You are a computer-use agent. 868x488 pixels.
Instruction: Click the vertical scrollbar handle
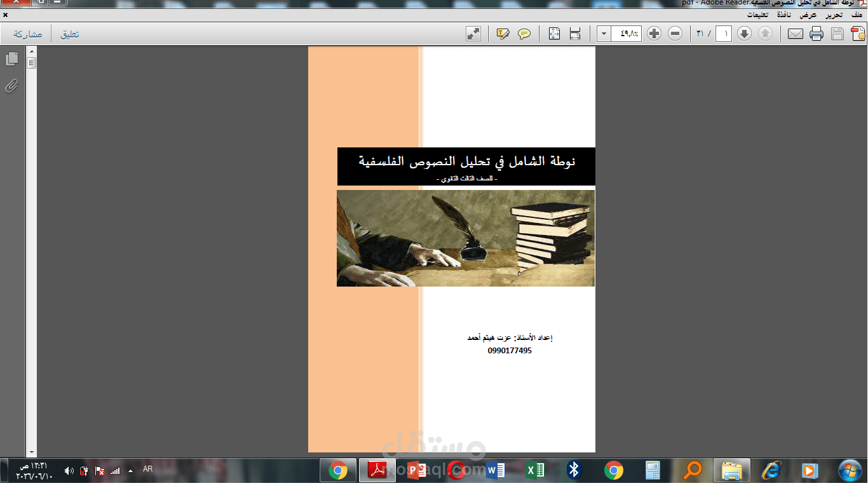tap(31, 63)
